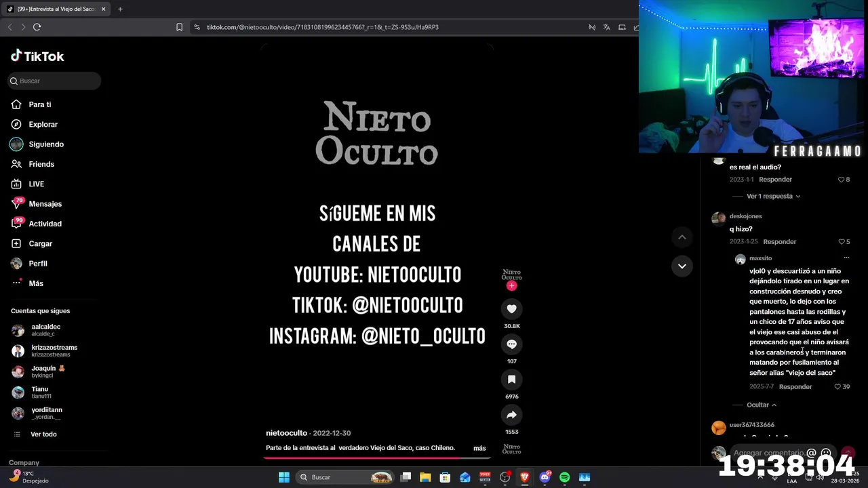Reply to deskojones comment

(x=780, y=241)
